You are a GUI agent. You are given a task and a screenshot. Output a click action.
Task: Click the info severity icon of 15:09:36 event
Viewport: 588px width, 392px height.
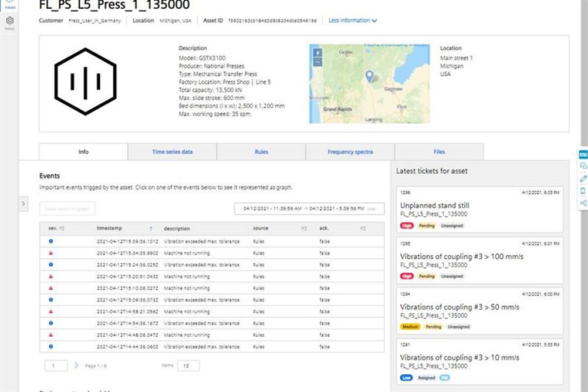pos(51,300)
